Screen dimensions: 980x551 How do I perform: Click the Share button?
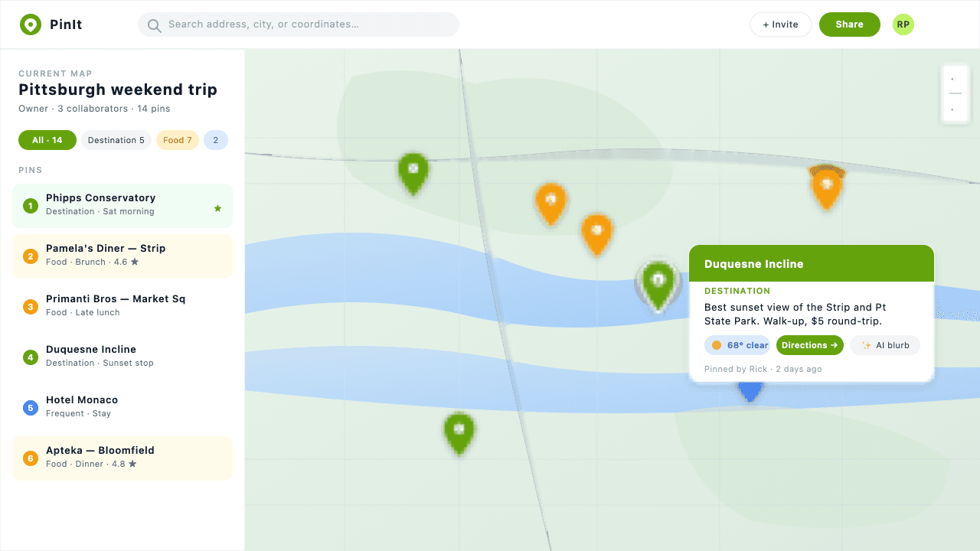pyautogui.click(x=849, y=24)
